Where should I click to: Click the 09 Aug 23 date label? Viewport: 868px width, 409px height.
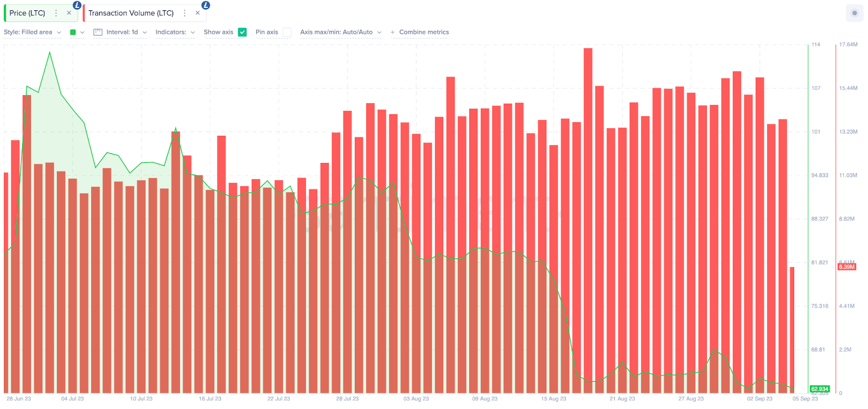pyautogui.click(x=485, y=399)
